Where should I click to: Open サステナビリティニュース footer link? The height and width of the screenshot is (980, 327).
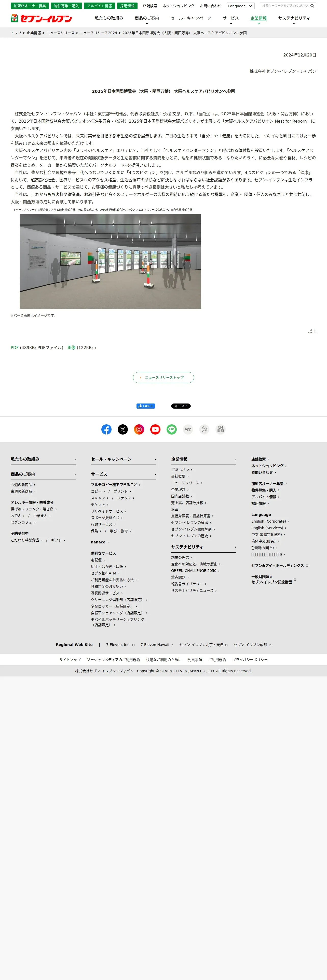[194, 591]
